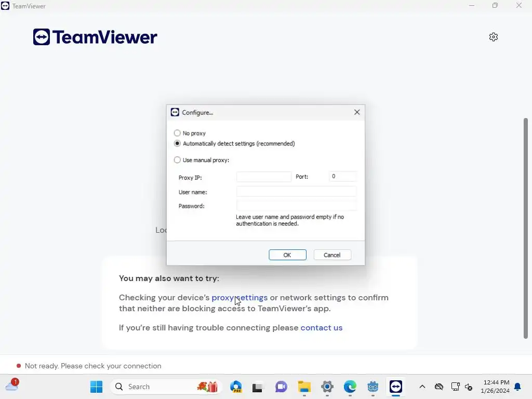Open Microsoft Edge from taskbar

pos(350,387)
